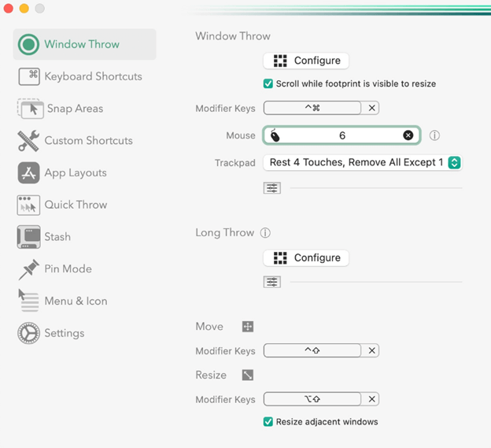Open Custom Shortcuts tools icon
The width and height of the screenshot is (491, 448).
point(29,141)
